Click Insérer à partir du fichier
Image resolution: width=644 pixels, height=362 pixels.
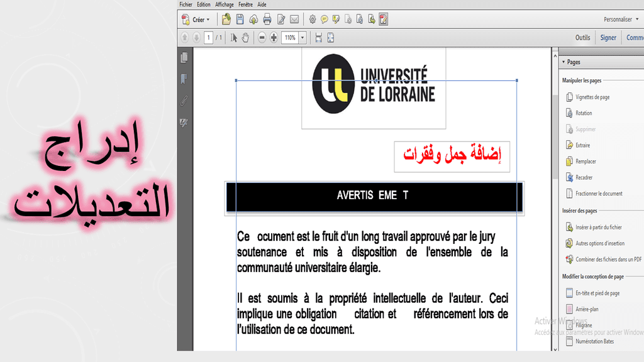pos(594,227)
